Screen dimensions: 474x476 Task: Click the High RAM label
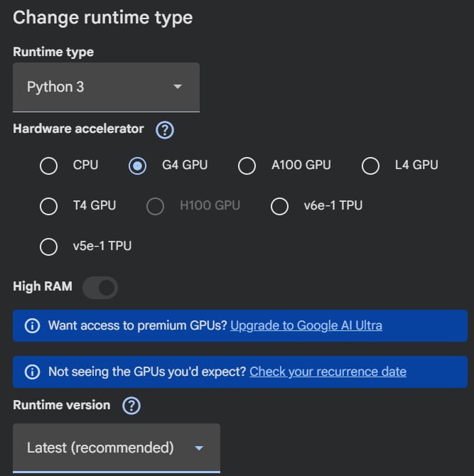pos(43,286)
